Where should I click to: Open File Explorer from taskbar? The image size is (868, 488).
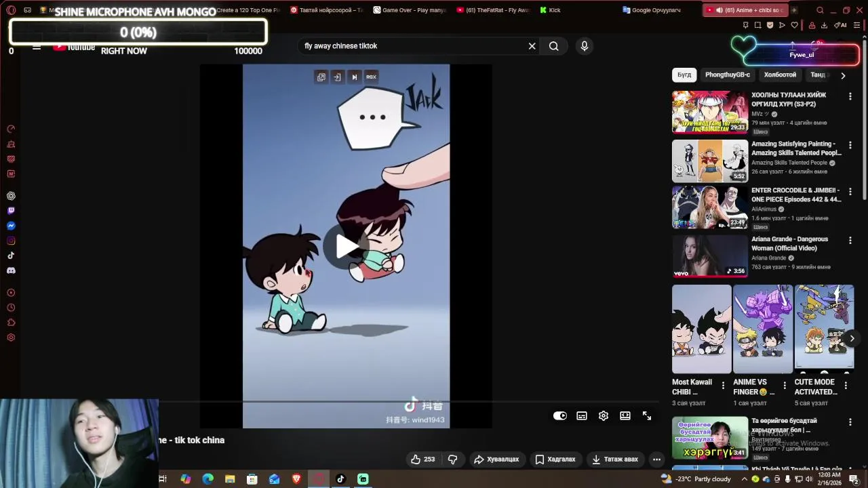coord(230,479)
